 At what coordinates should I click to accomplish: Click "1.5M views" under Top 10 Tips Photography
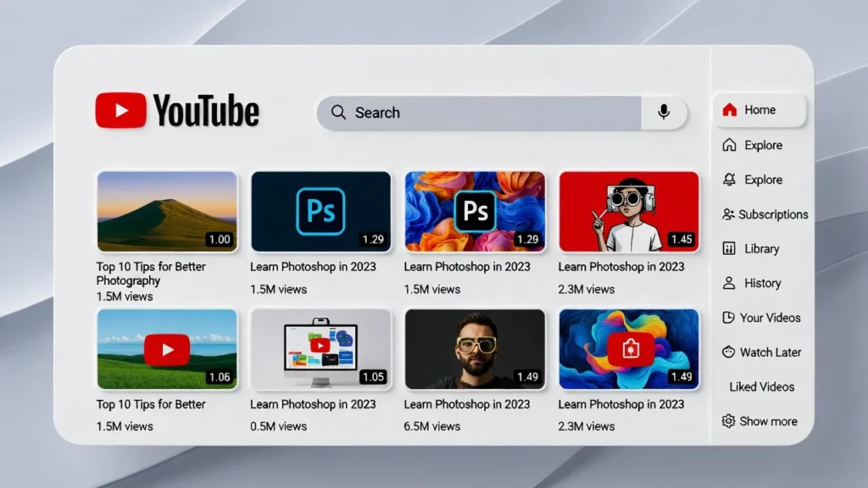pyautogui.click(x=125, y=297)
